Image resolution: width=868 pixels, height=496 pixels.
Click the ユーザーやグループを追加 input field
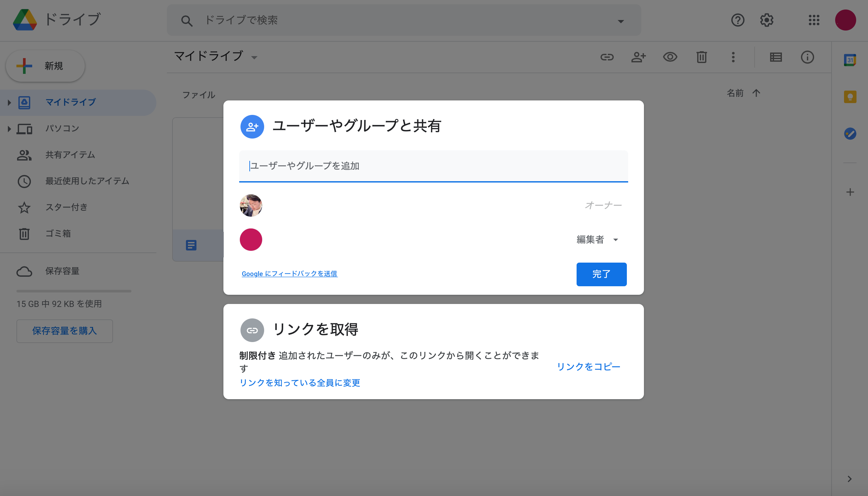click(433, 166)
